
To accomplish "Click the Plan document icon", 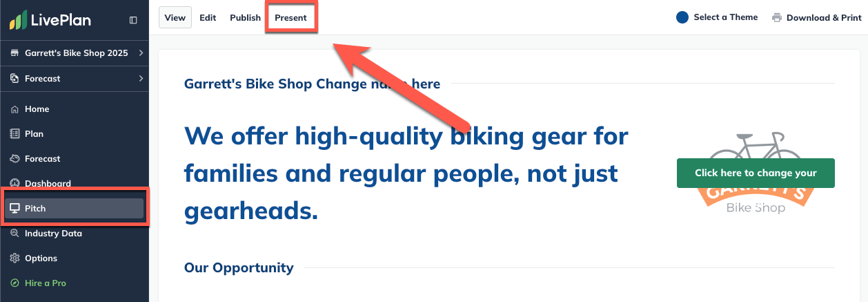I will [x=14, y=134].
